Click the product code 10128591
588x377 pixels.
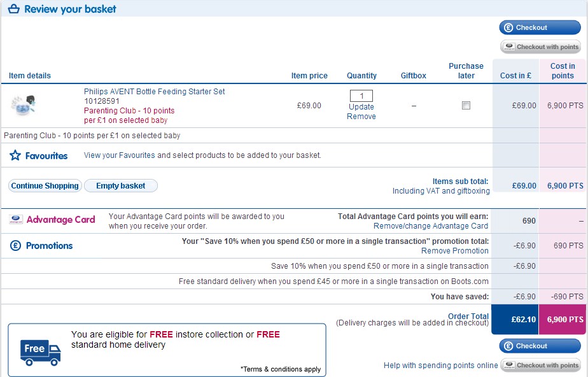[102, 101]
